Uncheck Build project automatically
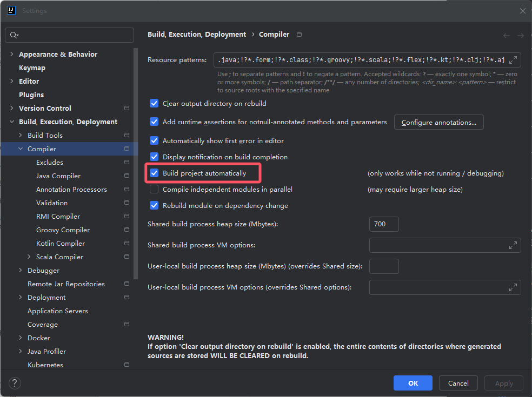Image resolution: width=532 pixels, height=397 pixels. pos(154,173)
